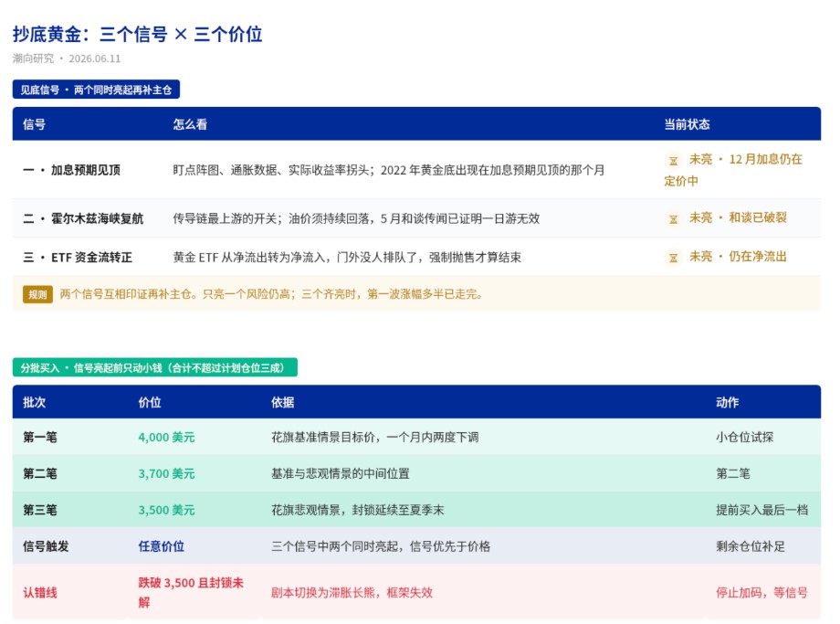840x624 pixels.
Task: Click the title 抄底黄金：三个信号 × 三个价位
Action: tap(138, 34)
